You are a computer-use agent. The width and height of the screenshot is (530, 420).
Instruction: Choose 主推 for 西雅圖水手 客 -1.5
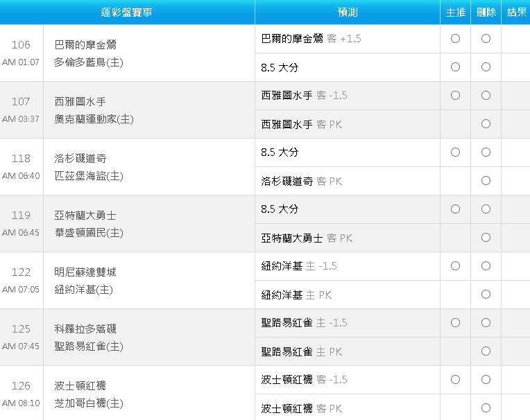(455, 95)
